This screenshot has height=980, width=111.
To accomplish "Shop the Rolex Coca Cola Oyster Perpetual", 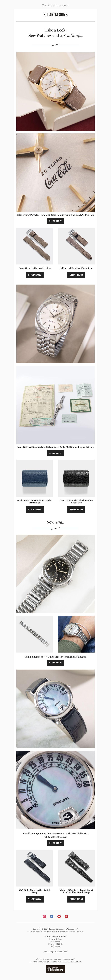I will [x=55, y=221].
